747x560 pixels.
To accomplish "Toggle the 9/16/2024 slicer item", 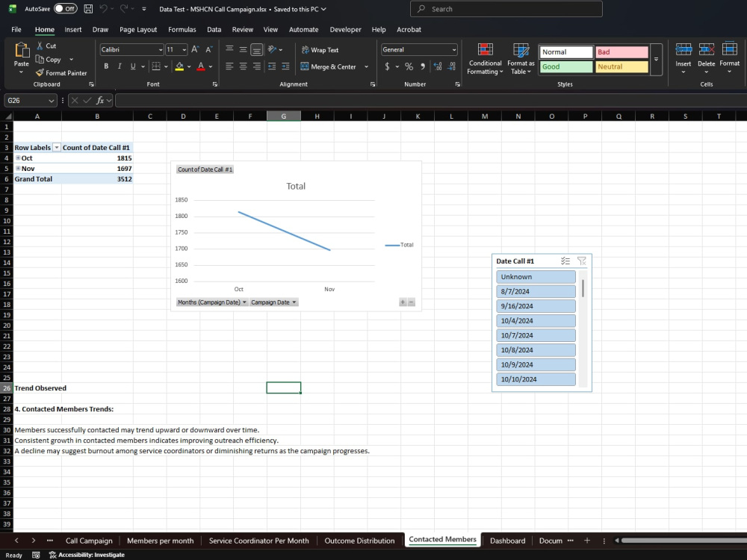I will (536, 306).
